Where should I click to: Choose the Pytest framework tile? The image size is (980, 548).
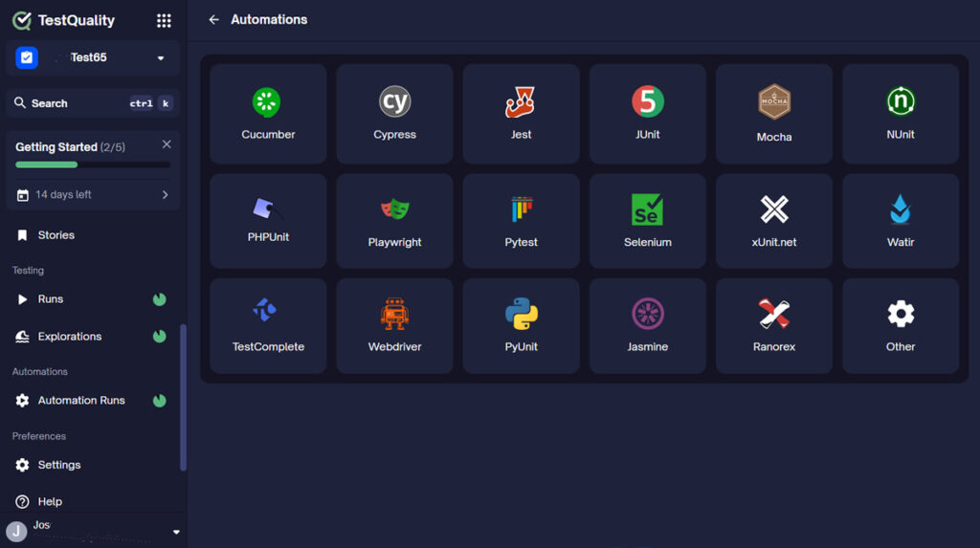tap(521, 221)
